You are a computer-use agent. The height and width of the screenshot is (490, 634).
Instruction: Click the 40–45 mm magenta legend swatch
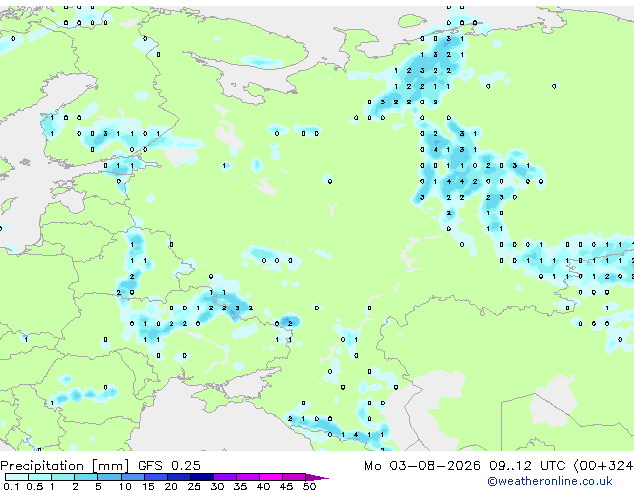(x=271, y=477)
